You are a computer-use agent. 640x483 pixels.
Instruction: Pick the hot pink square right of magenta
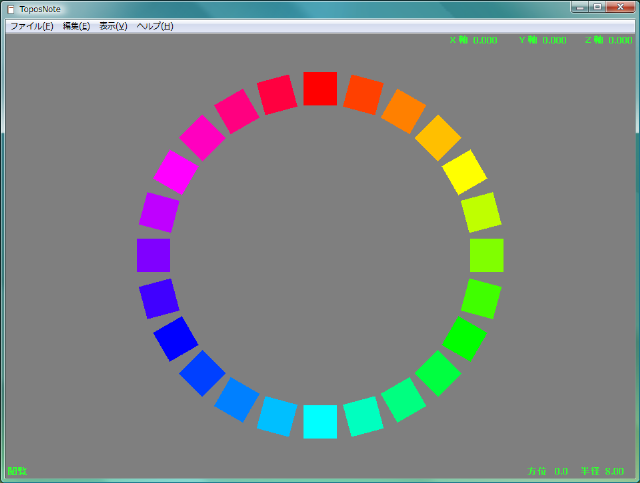pyautogui.click(x=202, y=138)
